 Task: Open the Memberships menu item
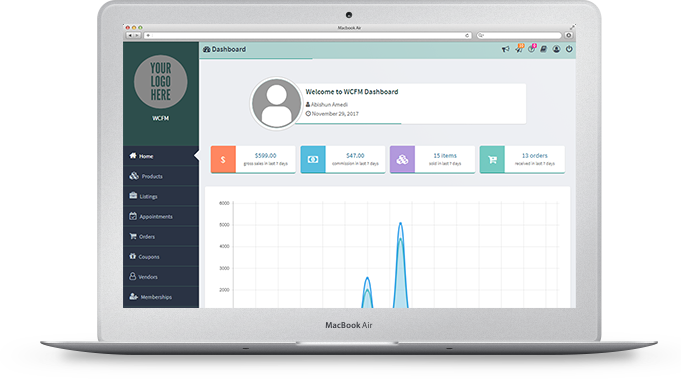(161, 297)
